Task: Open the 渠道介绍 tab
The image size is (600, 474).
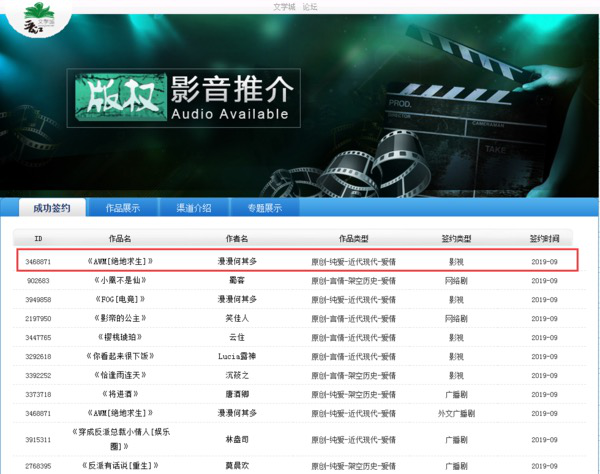Action: (193, 208)
